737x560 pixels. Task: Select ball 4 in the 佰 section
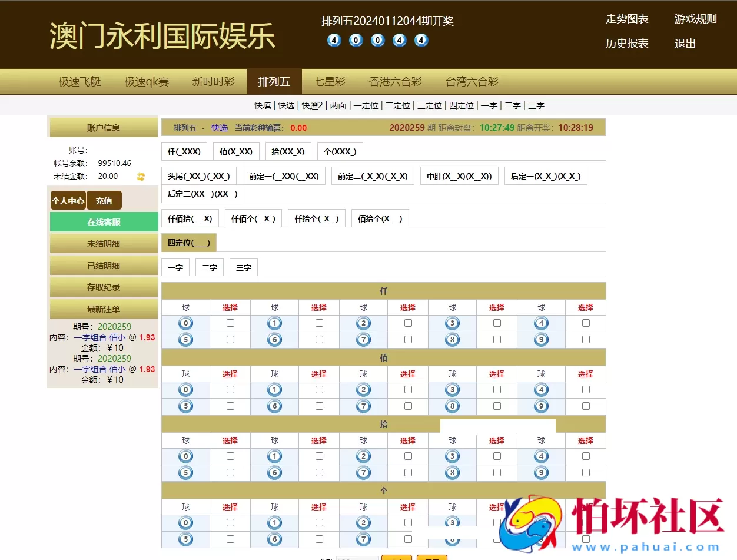click(x=541, y=389)
